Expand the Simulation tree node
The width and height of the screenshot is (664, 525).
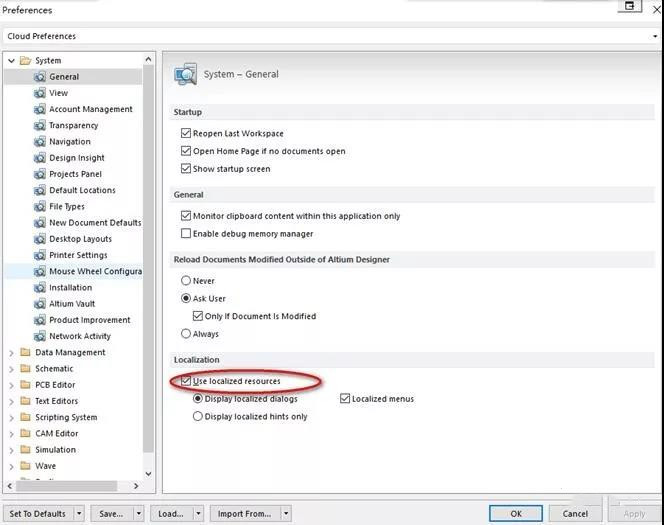click(11, 450)
